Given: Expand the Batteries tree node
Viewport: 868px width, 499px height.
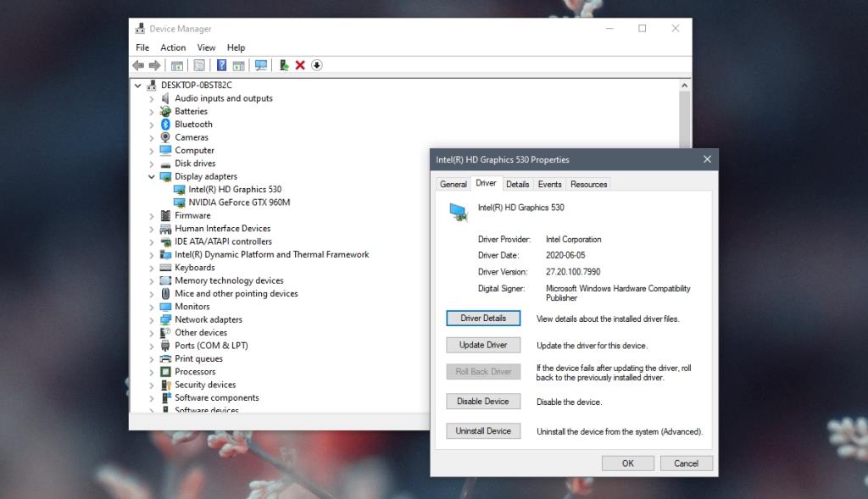Looking at the screenshot, I should click(x=152, y=111).
